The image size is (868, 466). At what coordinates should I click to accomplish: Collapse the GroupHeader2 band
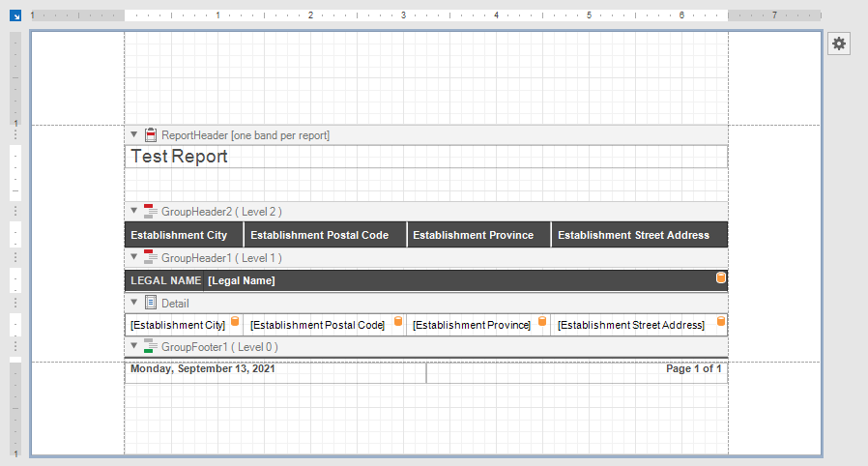134,211
